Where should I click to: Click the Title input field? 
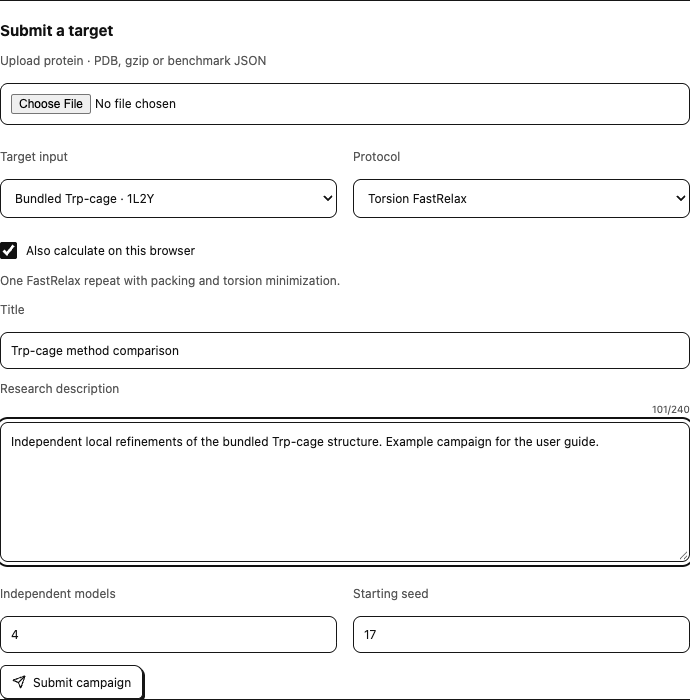coord(345,350)
